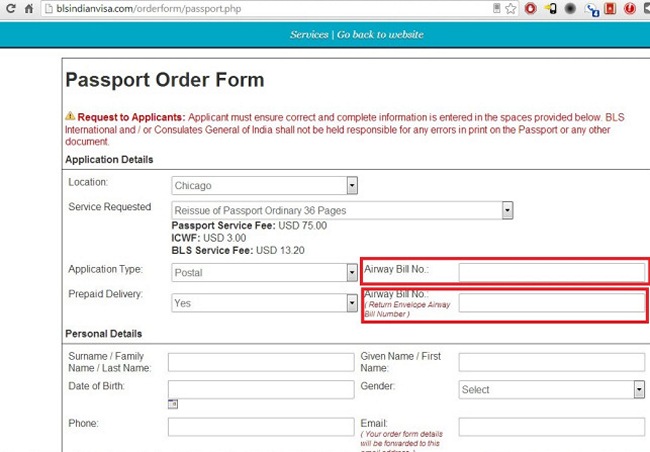Click the dark circle extension icon
650x452 pixels.
569,8
